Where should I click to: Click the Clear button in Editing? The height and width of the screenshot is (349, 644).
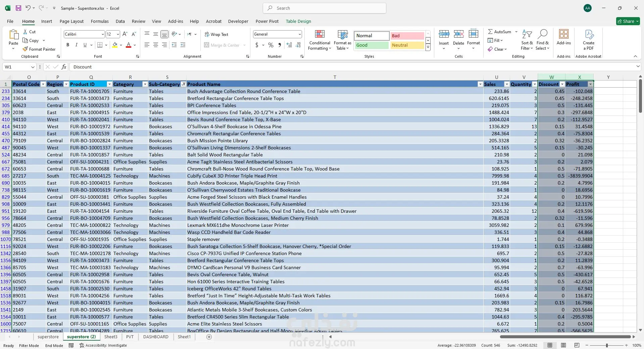coord(497,49)
